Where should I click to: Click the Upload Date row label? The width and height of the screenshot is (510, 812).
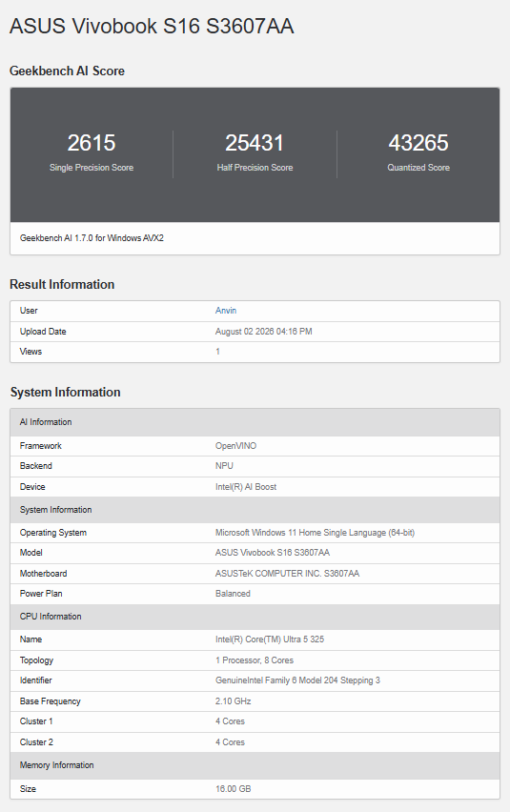[x=43, y=332]
